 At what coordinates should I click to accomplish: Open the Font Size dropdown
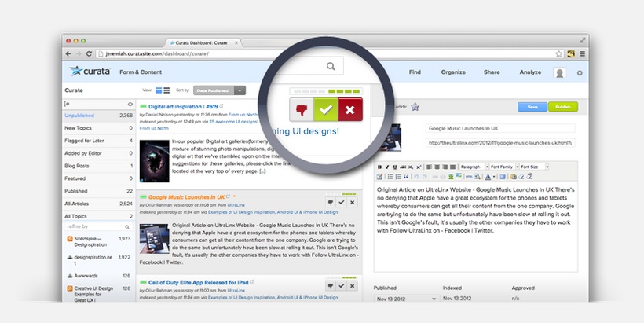534,167
